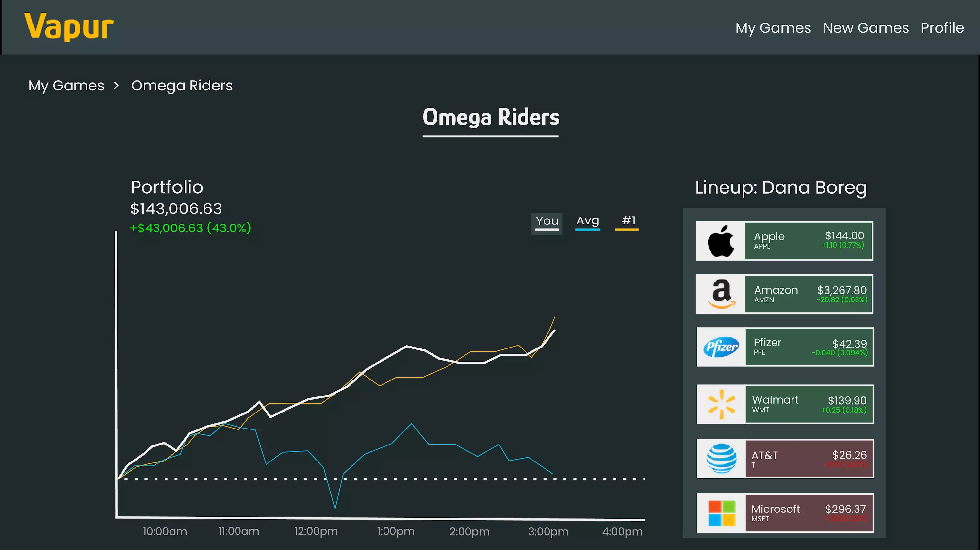Image resolution: width=980 pixels, height=550 pixels.
Task: Click the My Games breadcrumb link
Action: pyautogui.click(x=66, y=86)
